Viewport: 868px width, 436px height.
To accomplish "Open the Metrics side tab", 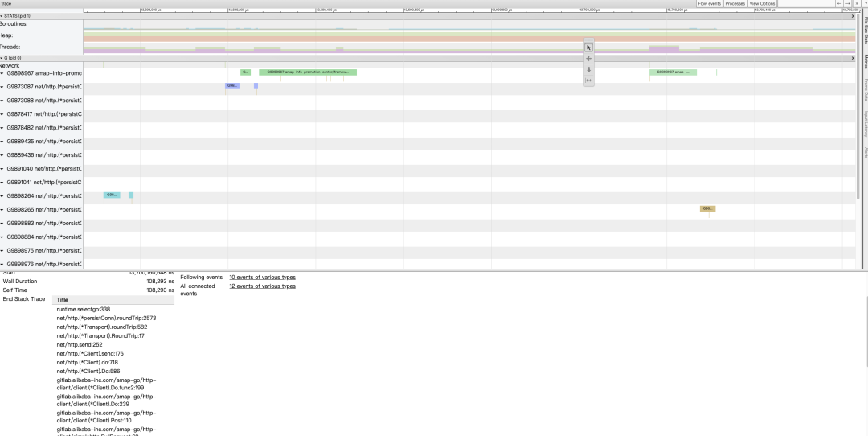I will (x=865, y=63).
